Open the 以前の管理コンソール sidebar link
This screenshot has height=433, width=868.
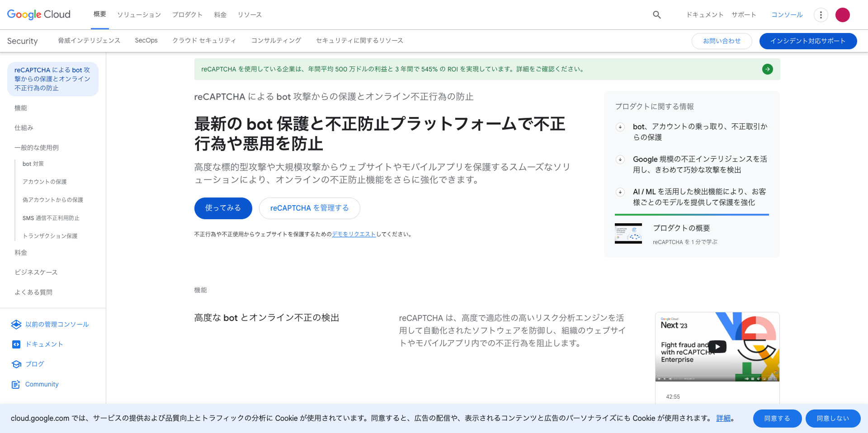(57, 325)
